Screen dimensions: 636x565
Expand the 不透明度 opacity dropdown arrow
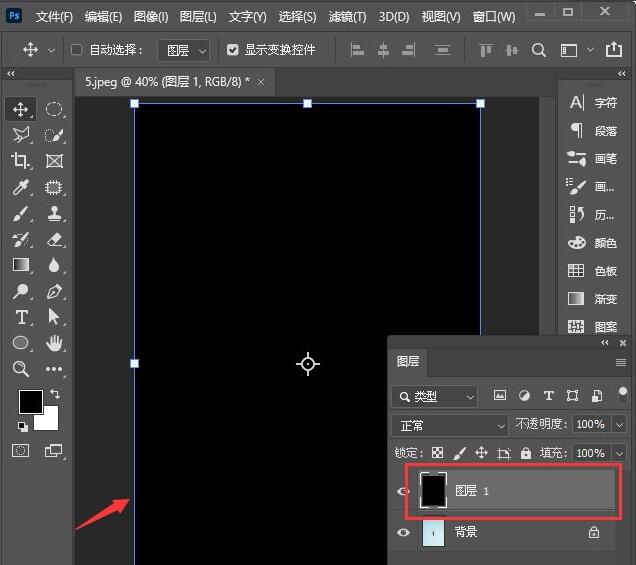click(x=620, y=425)
